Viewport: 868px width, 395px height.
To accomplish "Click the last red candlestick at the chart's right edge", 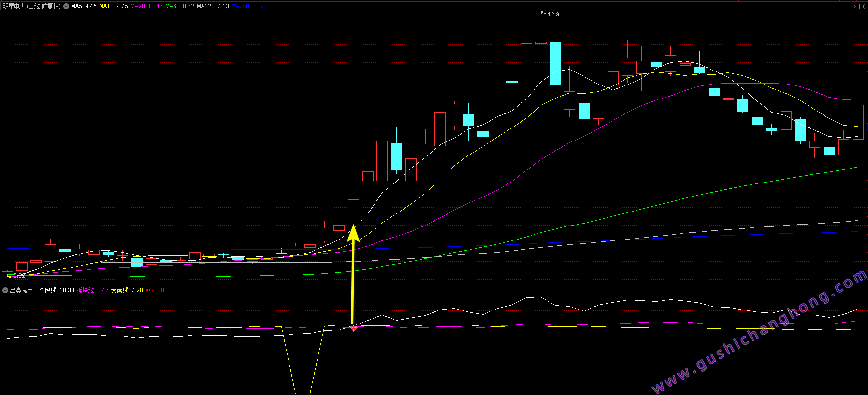I will click(x=858, y=122).
